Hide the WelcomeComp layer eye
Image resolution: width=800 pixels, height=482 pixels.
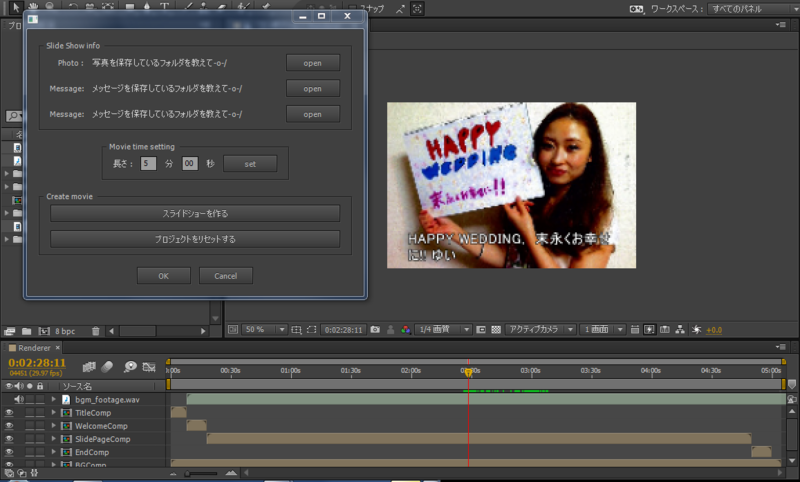(9, 426)
